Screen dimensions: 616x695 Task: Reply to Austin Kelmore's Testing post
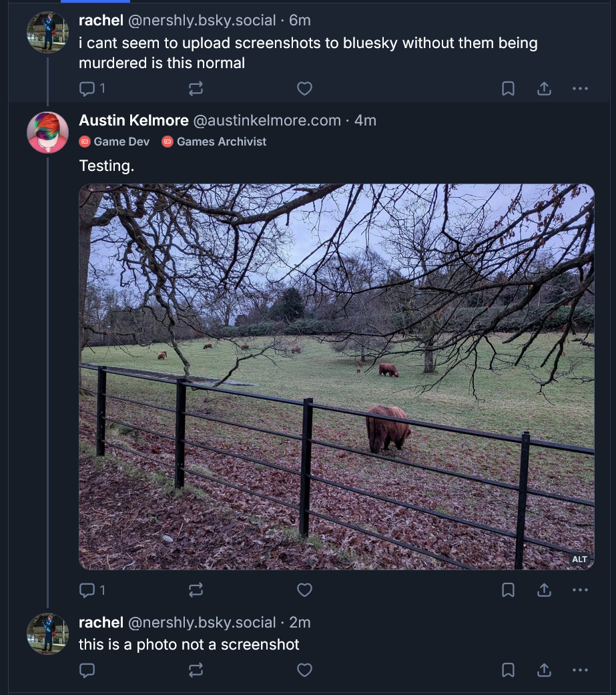[87, 590]
